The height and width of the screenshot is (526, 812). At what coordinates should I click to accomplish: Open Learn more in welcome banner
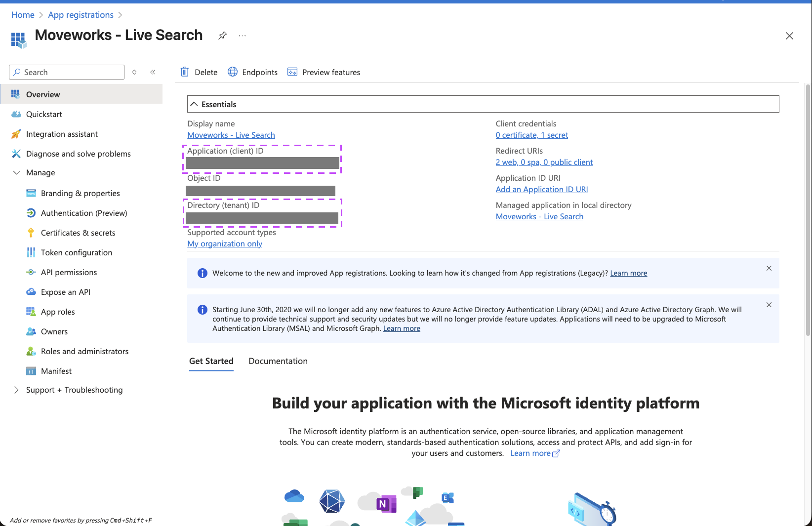pos(629,273)
